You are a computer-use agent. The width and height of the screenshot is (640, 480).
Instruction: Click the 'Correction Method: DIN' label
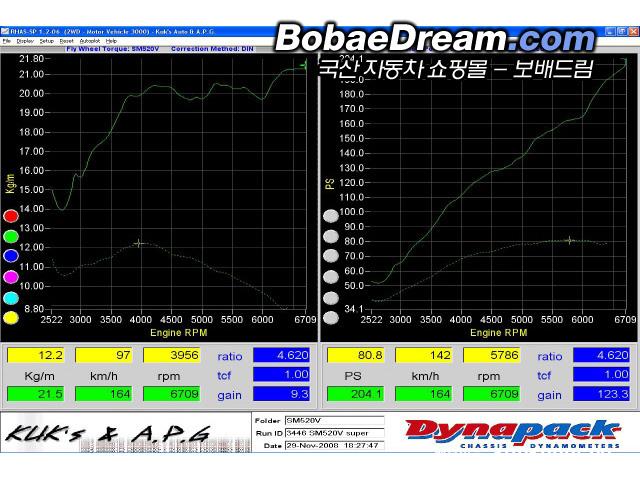(x=212, y=49)
